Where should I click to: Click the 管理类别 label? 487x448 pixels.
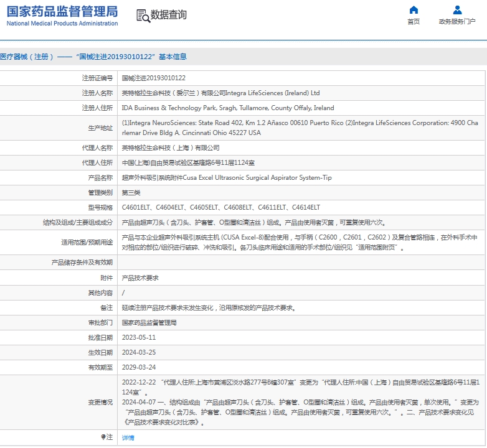100,193
